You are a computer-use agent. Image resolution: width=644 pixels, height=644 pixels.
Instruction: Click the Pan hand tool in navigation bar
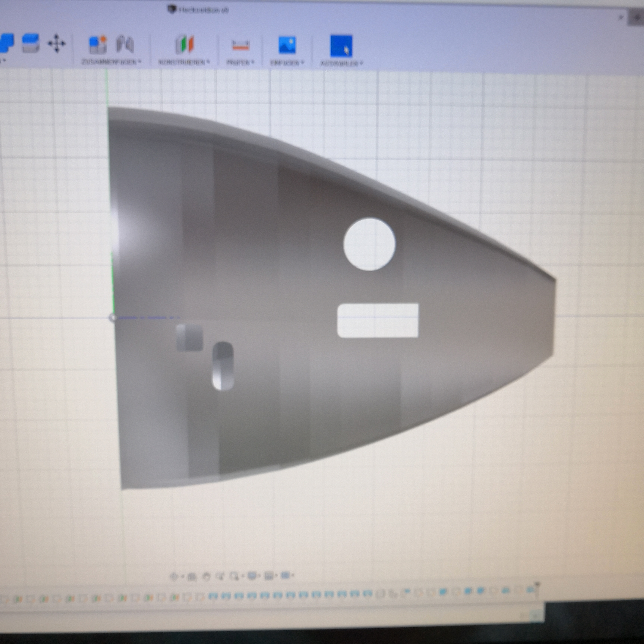(206, 576)
